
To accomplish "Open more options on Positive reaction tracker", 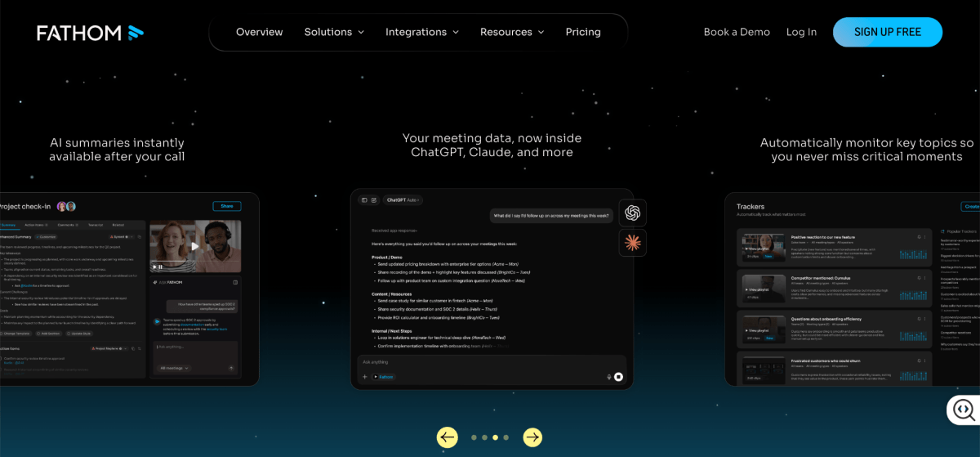I will [x=925, y=237].
